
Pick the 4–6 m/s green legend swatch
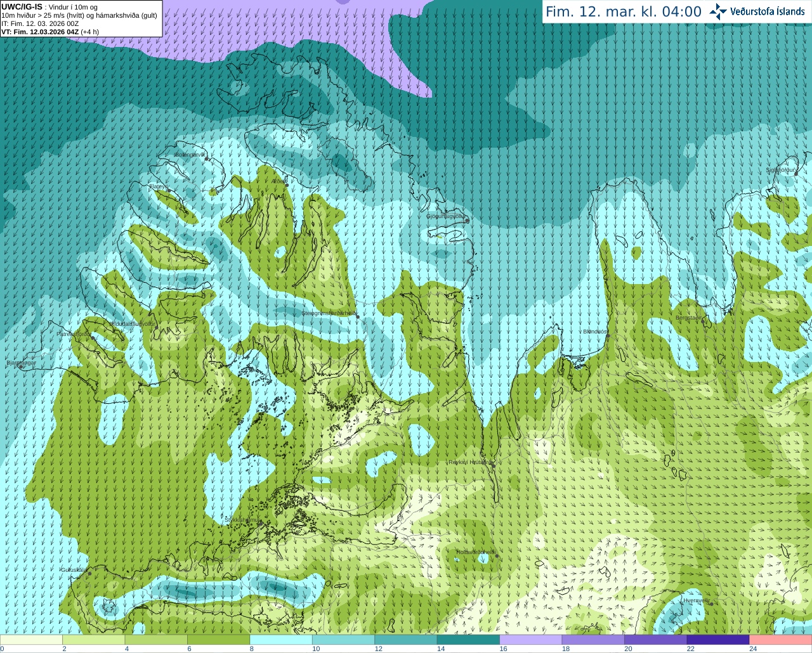(156, 640)
